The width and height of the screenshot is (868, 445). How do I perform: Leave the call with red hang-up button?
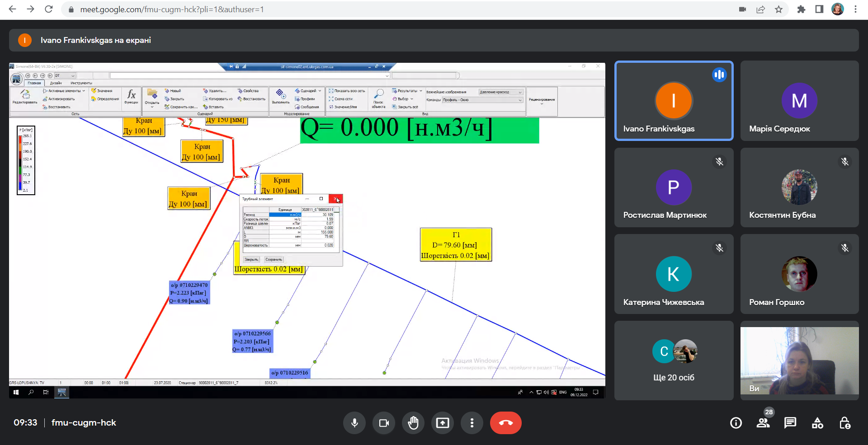505,423
